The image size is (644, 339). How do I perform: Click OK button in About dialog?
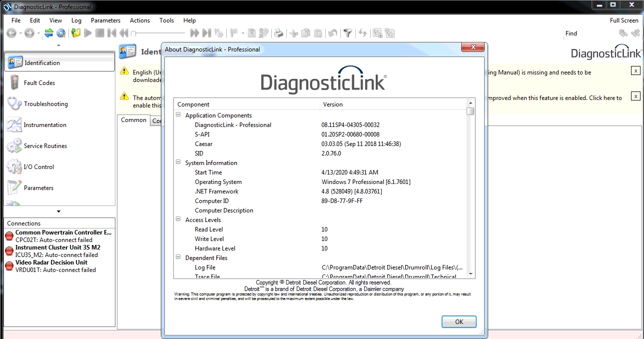[x=459, y=322]
